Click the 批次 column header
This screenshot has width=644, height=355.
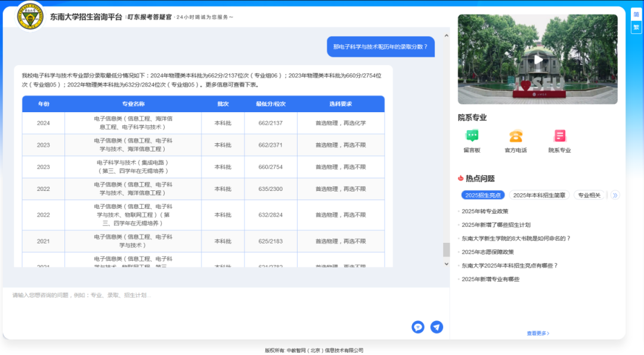(x=223, y=104)
